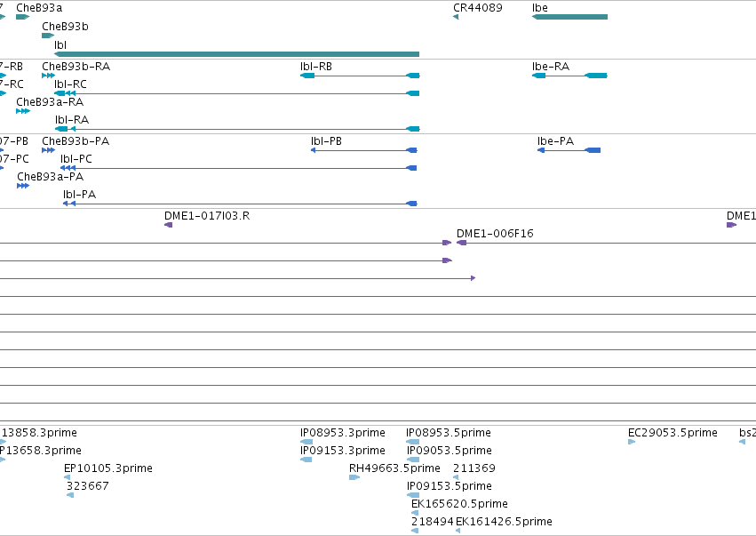Click the IP09053.5prime EST glyph
The height and width of the screenshot is (536, 756).
[x=413, y=460]
